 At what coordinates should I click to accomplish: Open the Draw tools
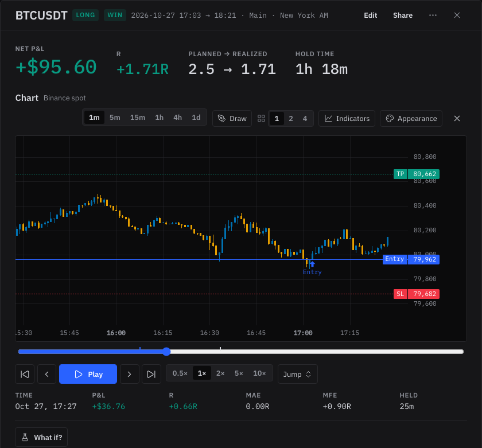(x=232, y=119)
